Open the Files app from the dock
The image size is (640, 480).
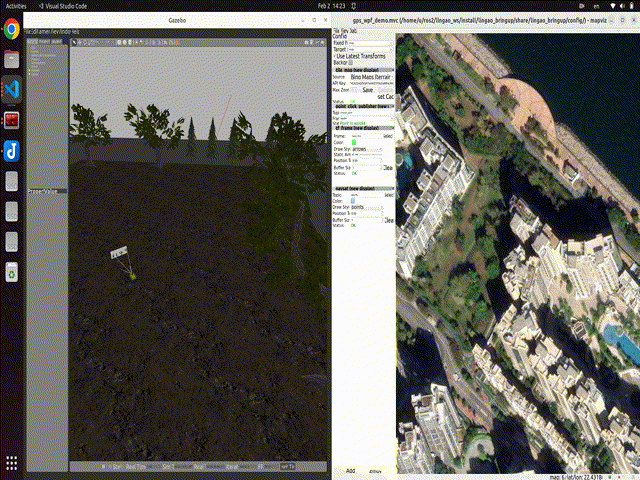pos(11,59)
